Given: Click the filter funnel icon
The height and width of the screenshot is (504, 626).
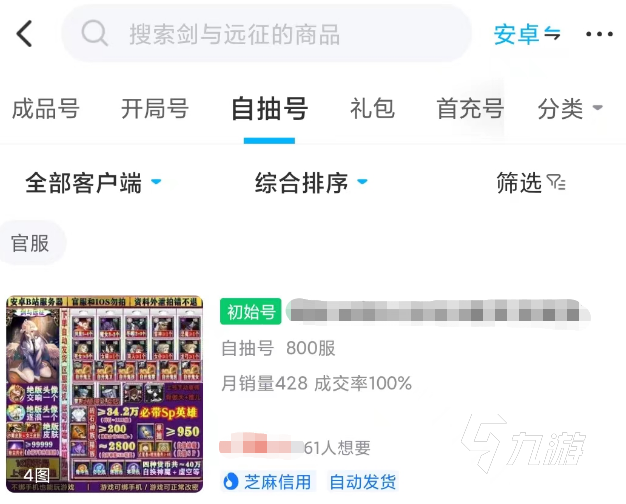Looking at the screenshot, I should tap(556, 183).
